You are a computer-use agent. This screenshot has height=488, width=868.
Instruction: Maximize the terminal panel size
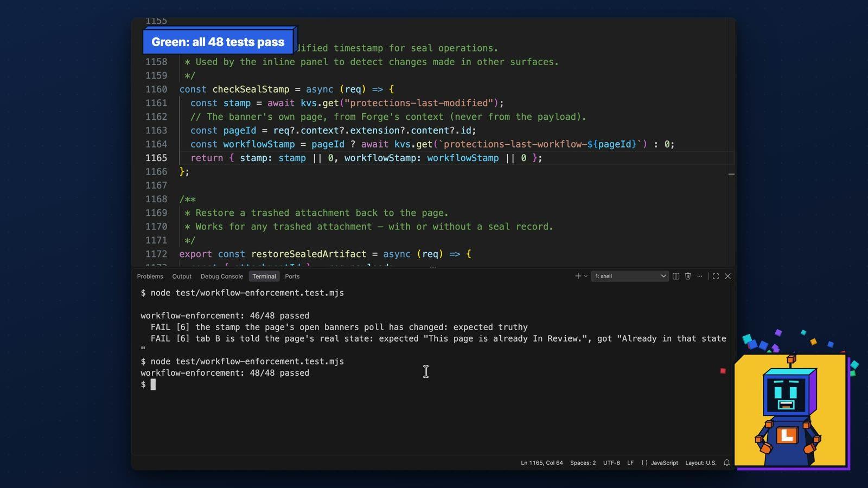[716, 276]
